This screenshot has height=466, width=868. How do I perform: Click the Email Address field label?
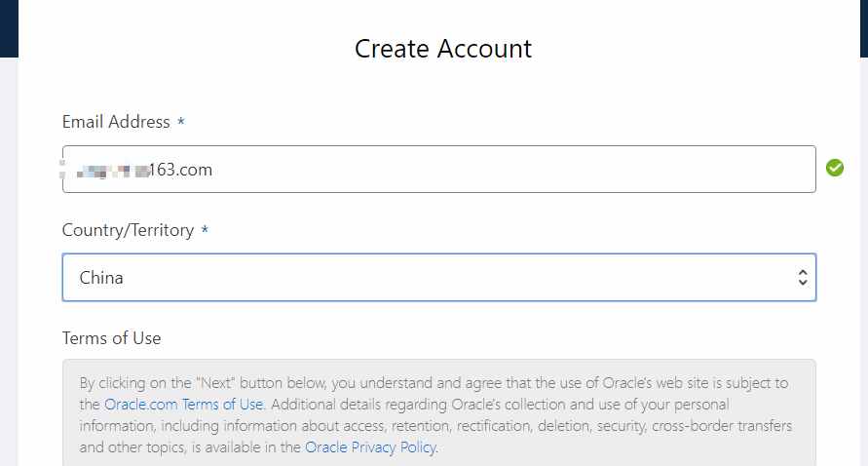coord(116,121)
